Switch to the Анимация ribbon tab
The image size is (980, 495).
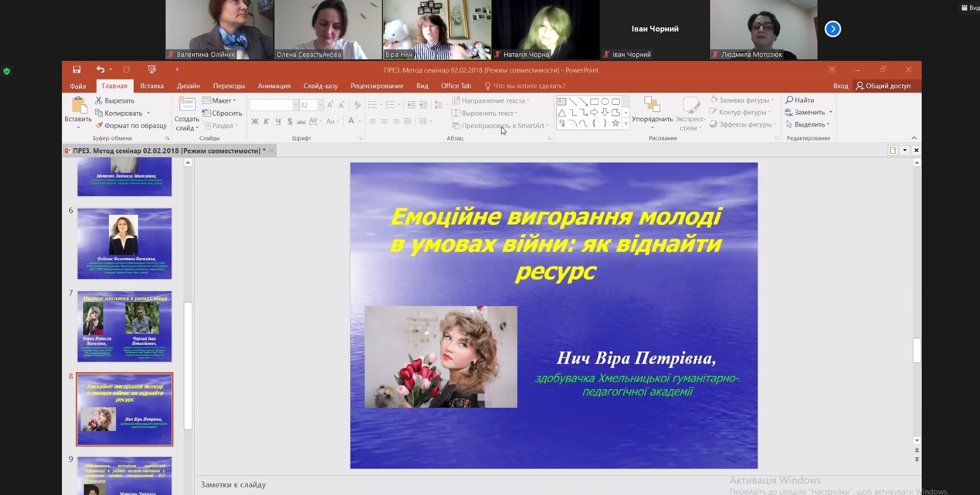click(274, 86)
